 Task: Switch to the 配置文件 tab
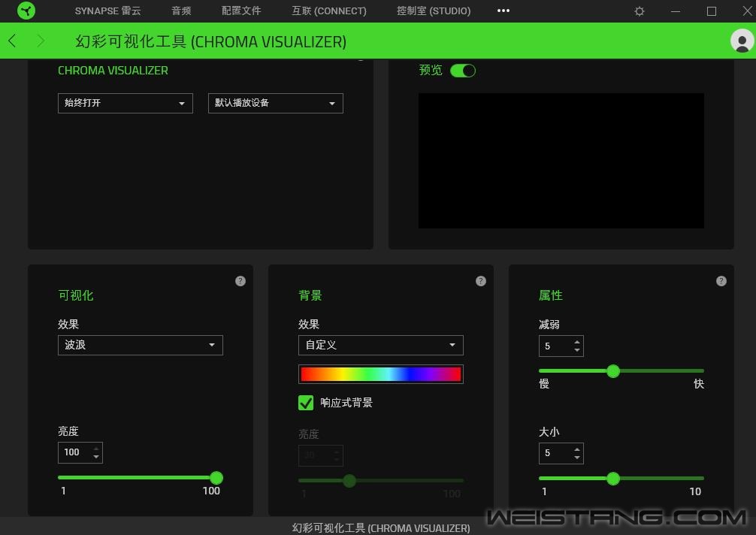(x=241, y=11)
